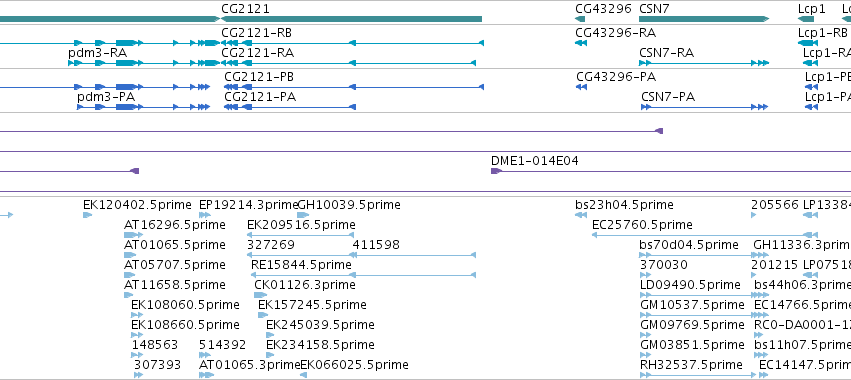Select the CSN7 gene bar
Screen dimensions: 851x380
point(704,19)
